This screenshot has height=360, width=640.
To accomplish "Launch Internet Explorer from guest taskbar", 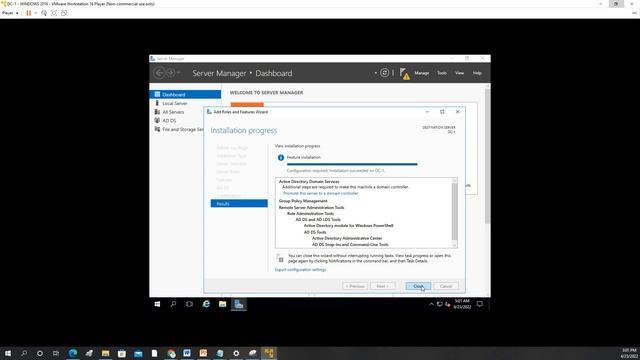I will point(206,304).
